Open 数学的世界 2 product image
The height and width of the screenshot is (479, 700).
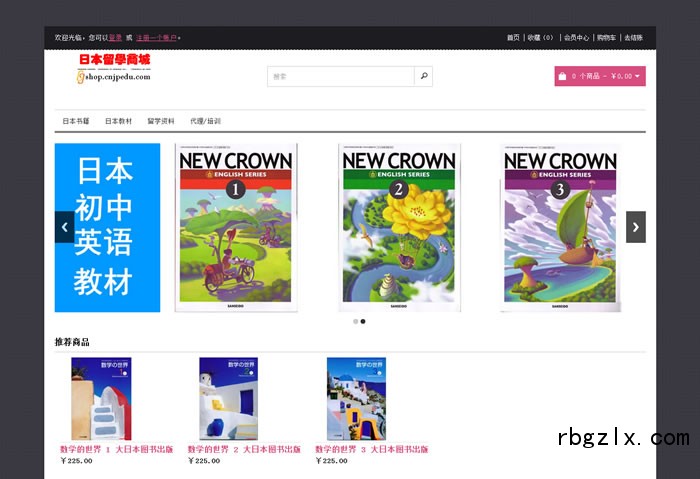(x=228, y=399)
